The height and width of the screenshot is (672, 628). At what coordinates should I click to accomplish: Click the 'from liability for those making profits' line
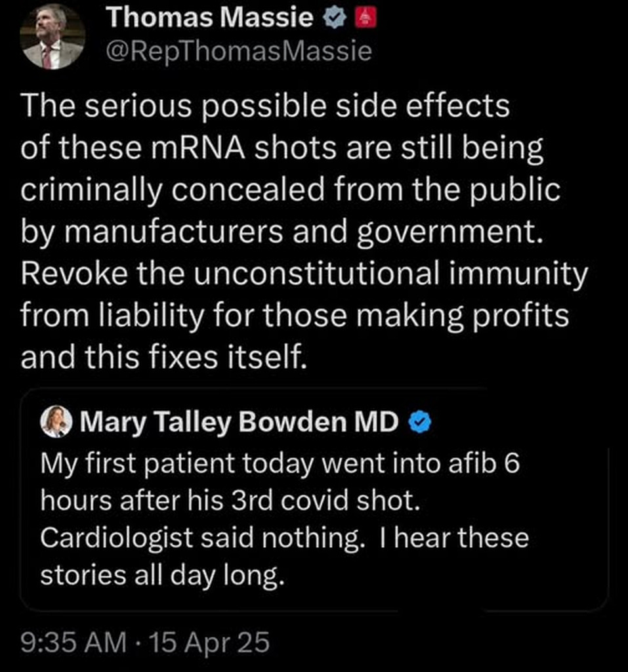point(295,316)
